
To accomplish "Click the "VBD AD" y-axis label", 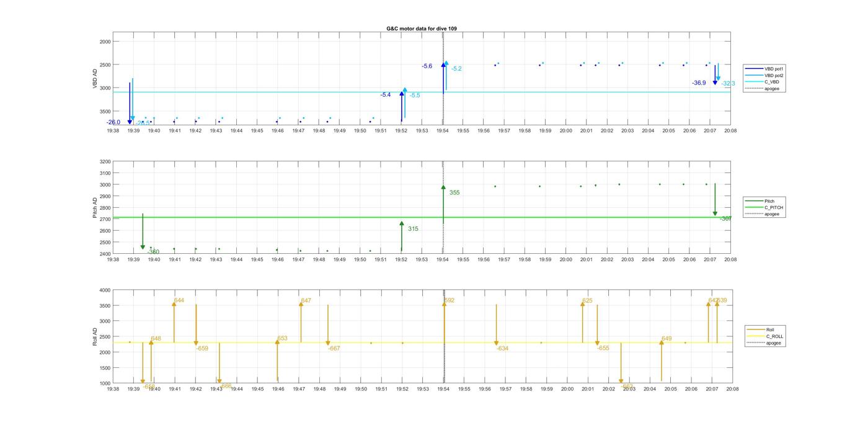I will click(x=95, y=79).
